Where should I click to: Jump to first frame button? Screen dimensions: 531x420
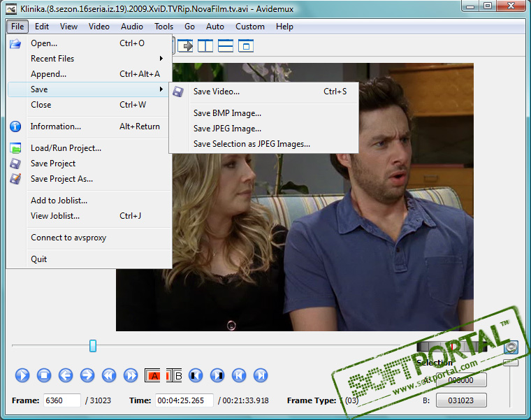coord(239,375)
